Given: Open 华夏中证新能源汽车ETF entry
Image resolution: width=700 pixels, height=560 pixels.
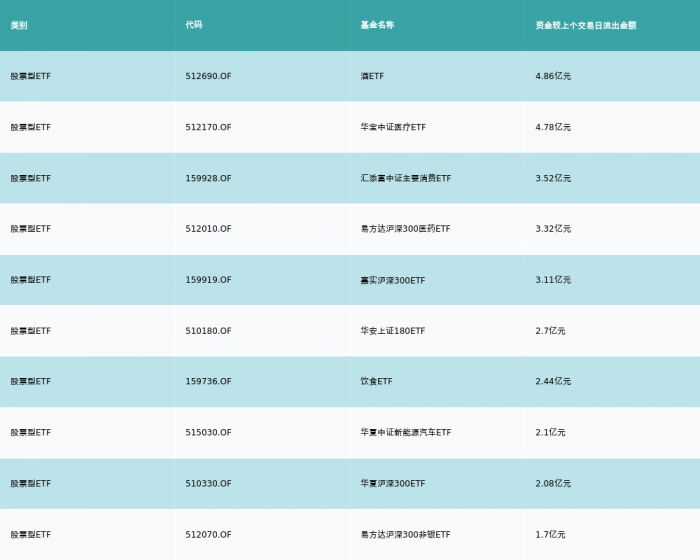Looking at the screenshot, I should [406, 432].
